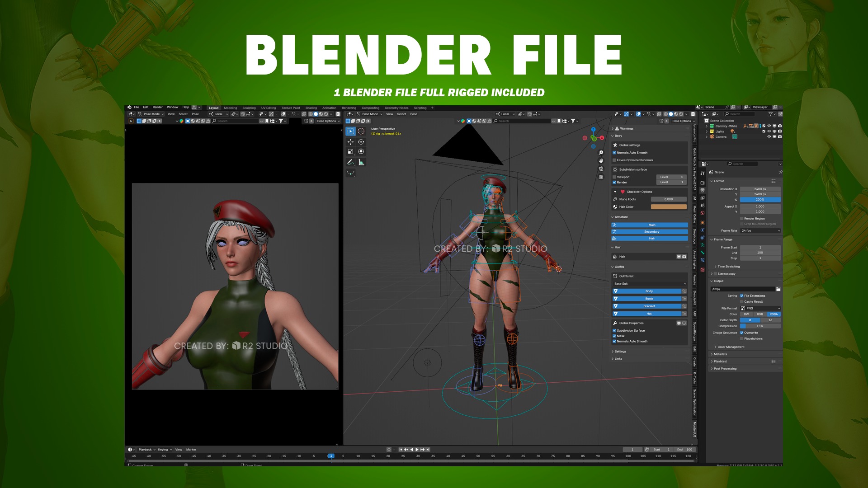
Task: Open the Output properties printer icon
Action: (703, 190)
